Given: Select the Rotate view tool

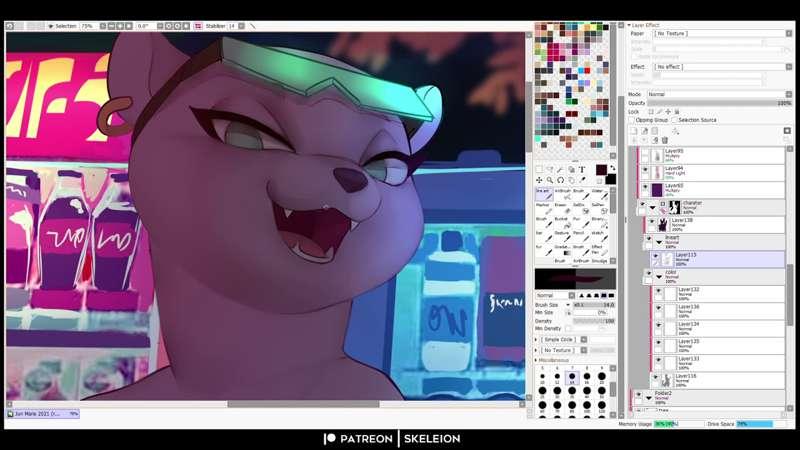Looking at the screenshot, I should point(560,180).
